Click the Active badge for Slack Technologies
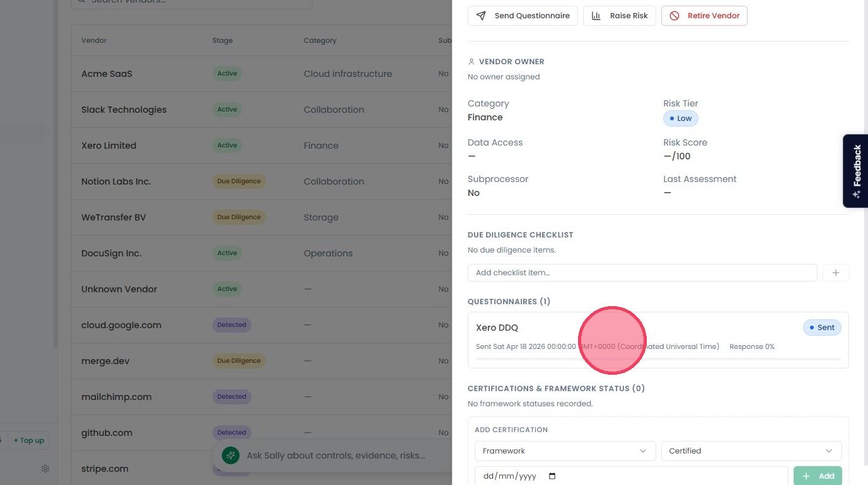 coord(227,110)
